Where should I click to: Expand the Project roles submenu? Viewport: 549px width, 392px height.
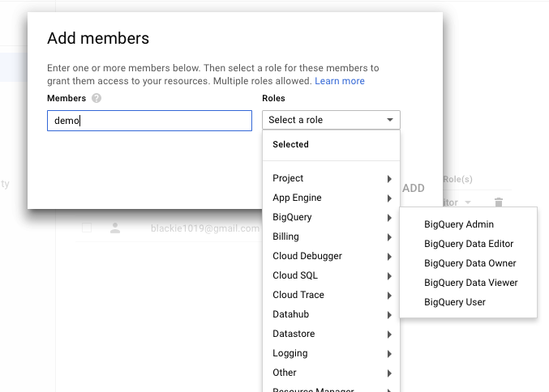click(x=331, y=178)
